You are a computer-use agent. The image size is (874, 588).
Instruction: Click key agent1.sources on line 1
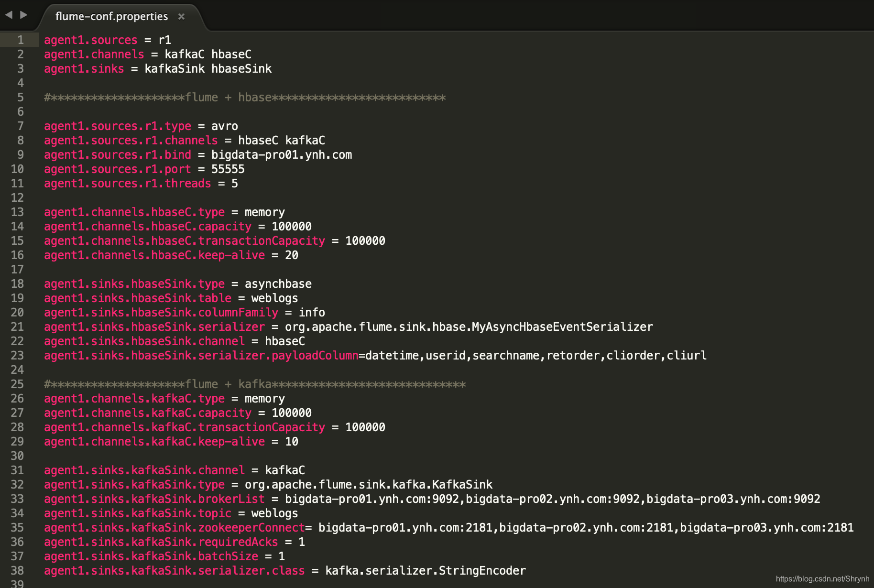point(91,40)
